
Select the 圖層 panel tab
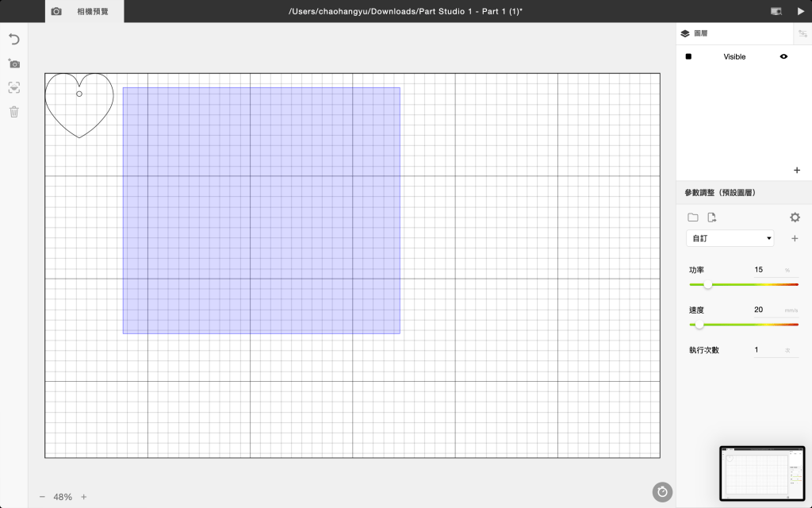694,33
